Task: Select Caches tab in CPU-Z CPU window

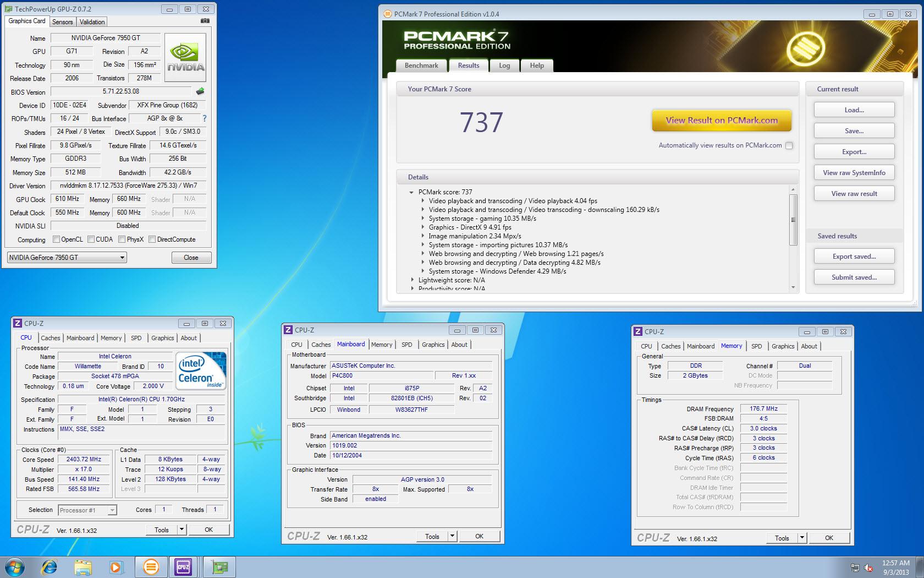Action: coord(50,338)
